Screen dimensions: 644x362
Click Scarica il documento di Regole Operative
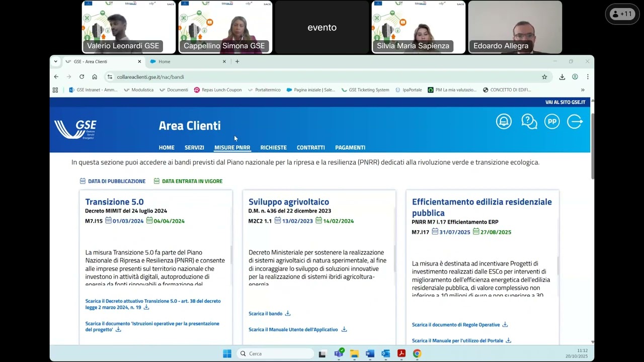click(456, 324)
